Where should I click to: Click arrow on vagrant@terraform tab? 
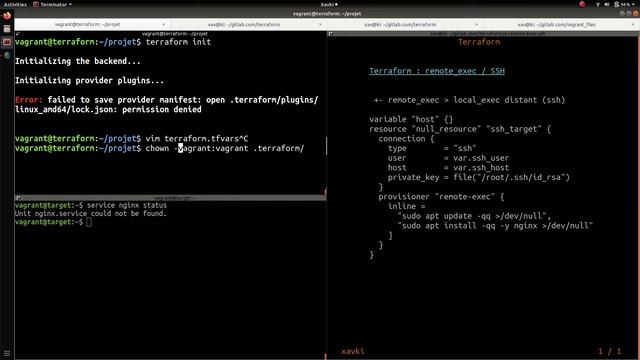click(164, 24)
